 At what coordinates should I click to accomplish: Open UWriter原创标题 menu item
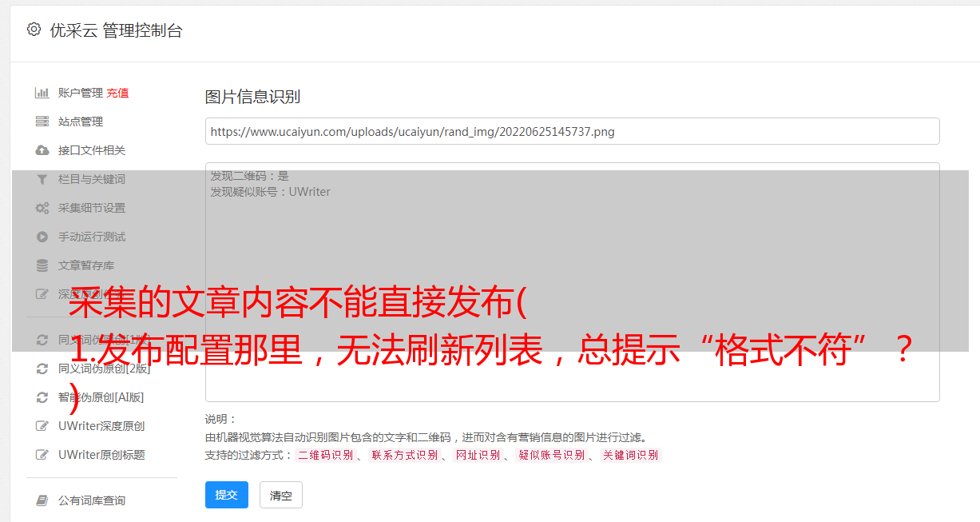(x=101, y=455)
